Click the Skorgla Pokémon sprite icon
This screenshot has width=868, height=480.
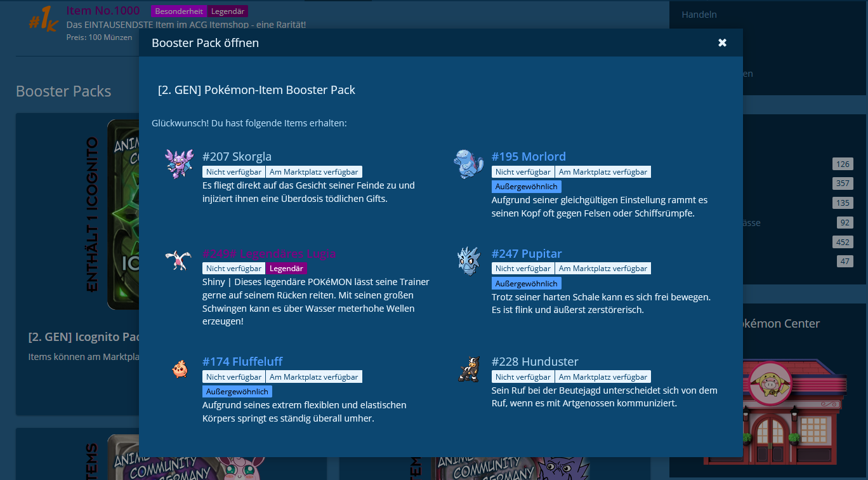click(x=179, y=164)
